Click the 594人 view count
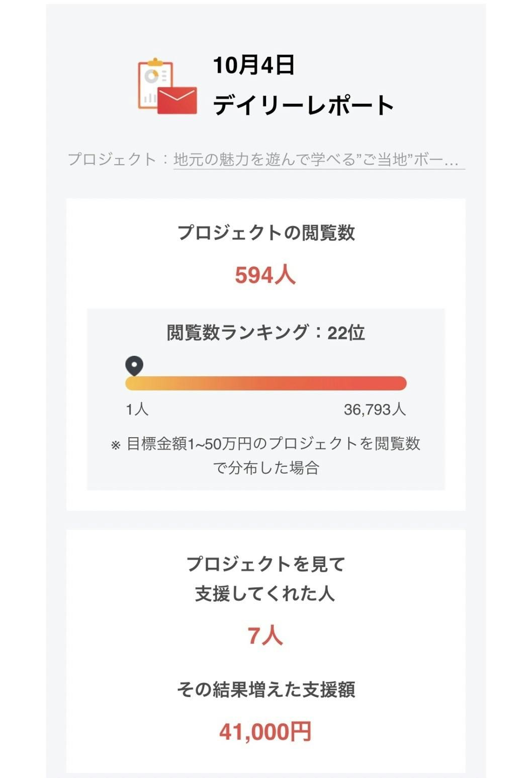Image resolution: width=532 pixels, height=778 pixels. pos(265,275)
